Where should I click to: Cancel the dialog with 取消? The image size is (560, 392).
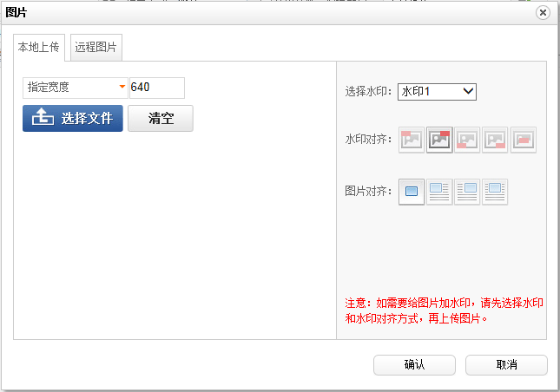pos(506,365)
